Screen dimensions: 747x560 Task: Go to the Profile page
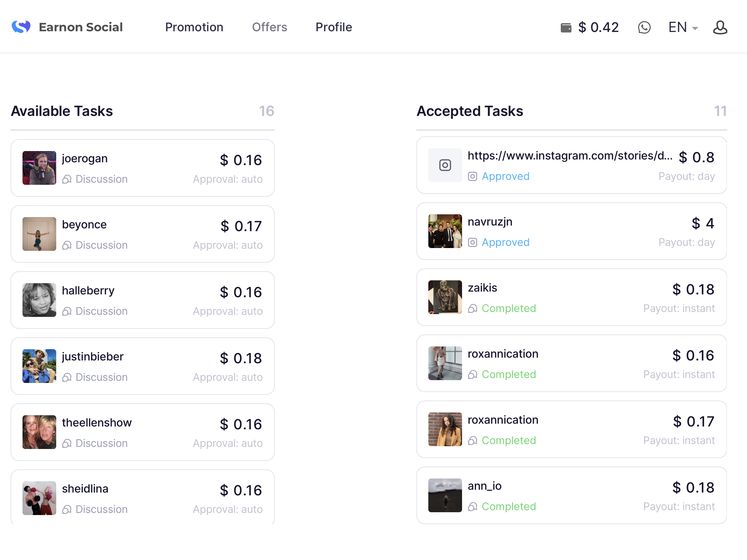333,27
